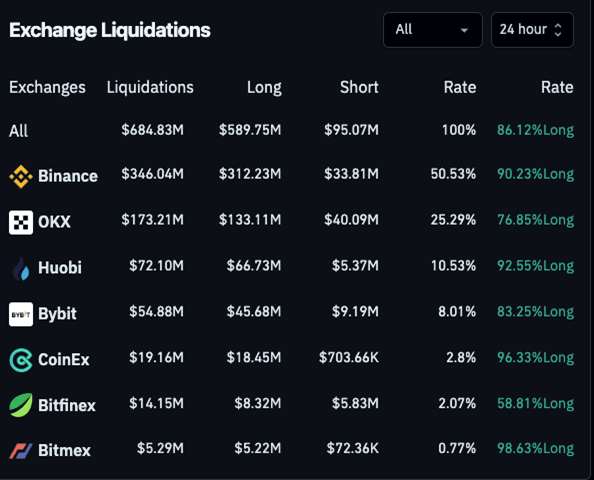This screenshot has width=594, height=480.
Task: Click the 83.25%Long rate value
Action: click(x=535, y=312)
